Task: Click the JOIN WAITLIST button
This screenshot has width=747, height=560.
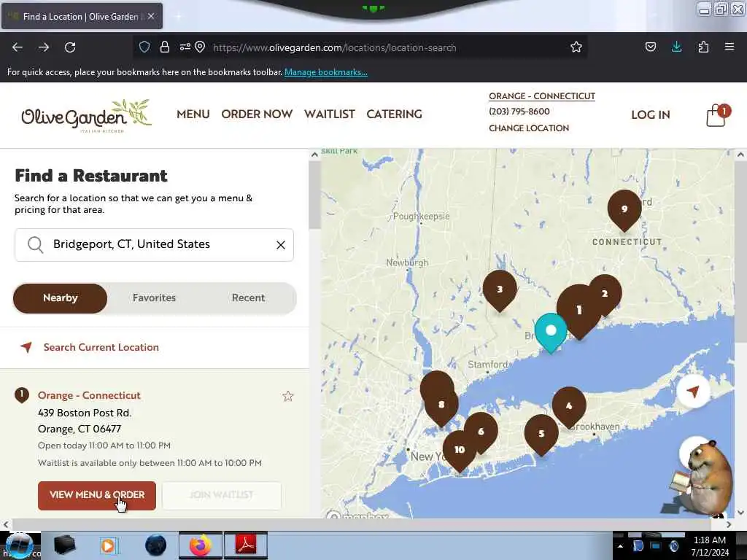Action: [x=222, y=495]
